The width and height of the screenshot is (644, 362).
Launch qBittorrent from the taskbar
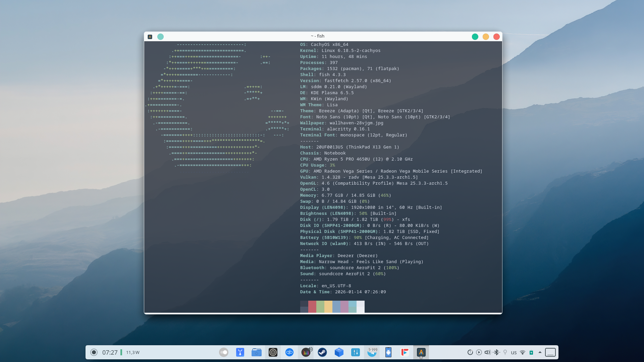pos(289,352)
